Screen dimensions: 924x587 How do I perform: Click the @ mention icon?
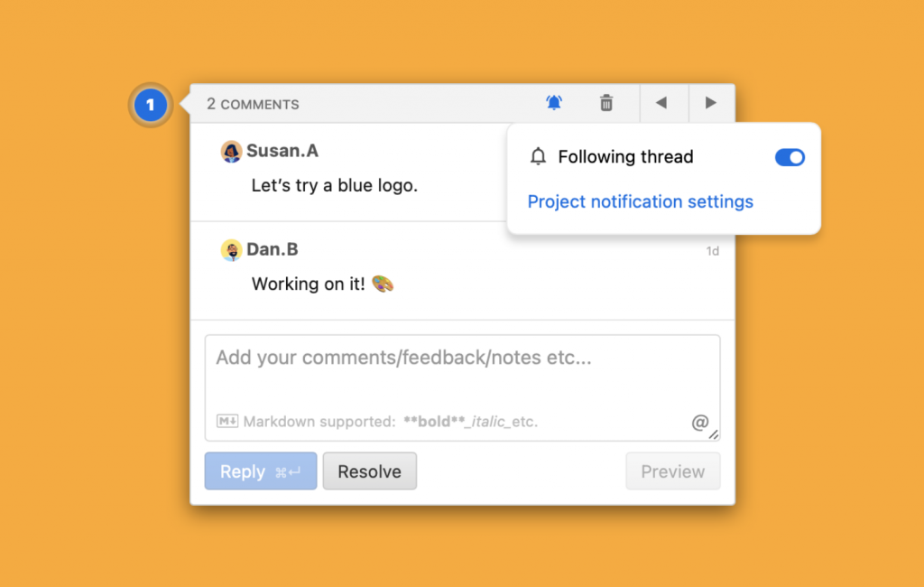(699, 422)
